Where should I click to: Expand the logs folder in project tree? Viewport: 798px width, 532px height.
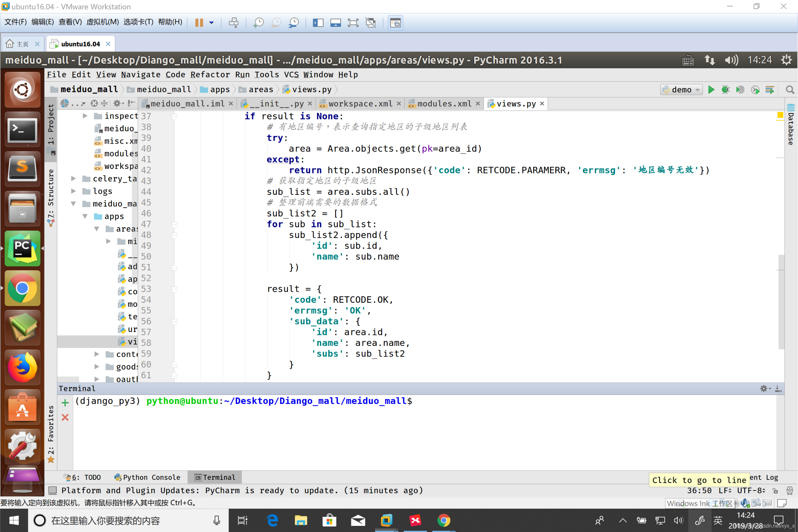click(73, 191)
